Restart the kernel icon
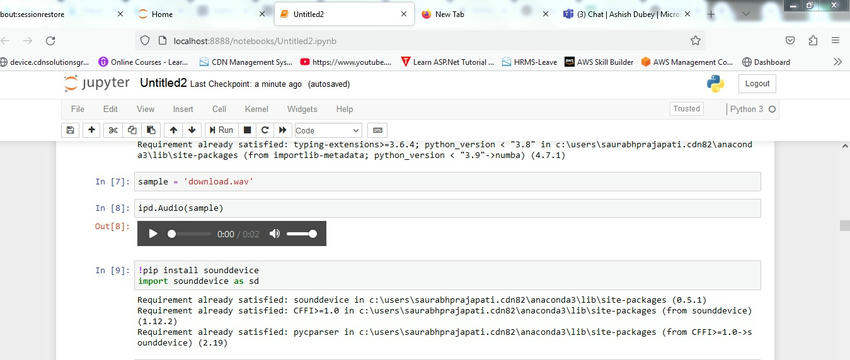 pos(265,130)
